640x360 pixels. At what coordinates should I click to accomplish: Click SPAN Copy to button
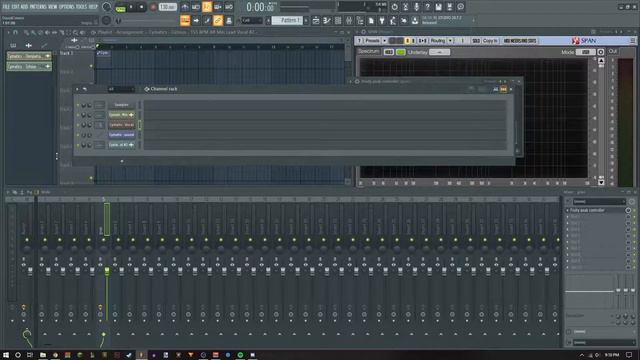point(490,41)
